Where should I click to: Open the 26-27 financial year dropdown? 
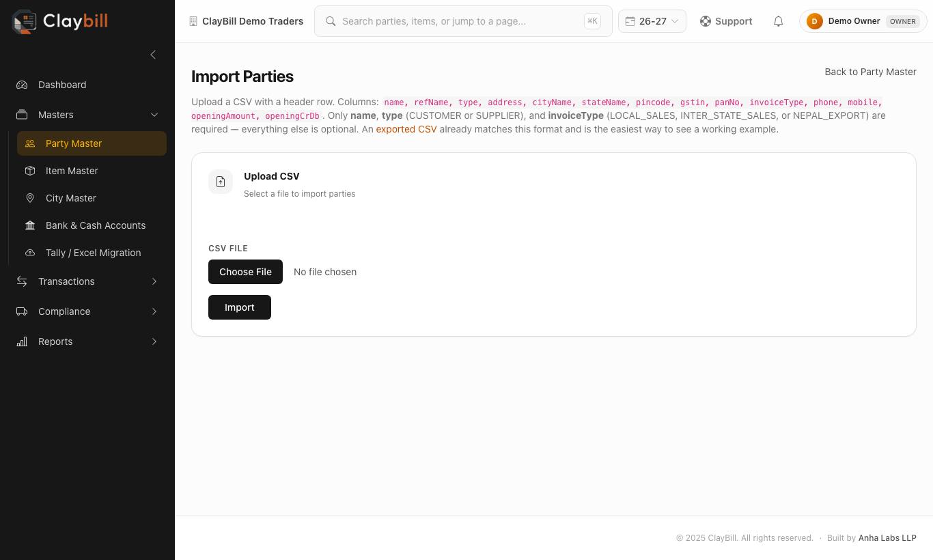[x=652, y=21]
